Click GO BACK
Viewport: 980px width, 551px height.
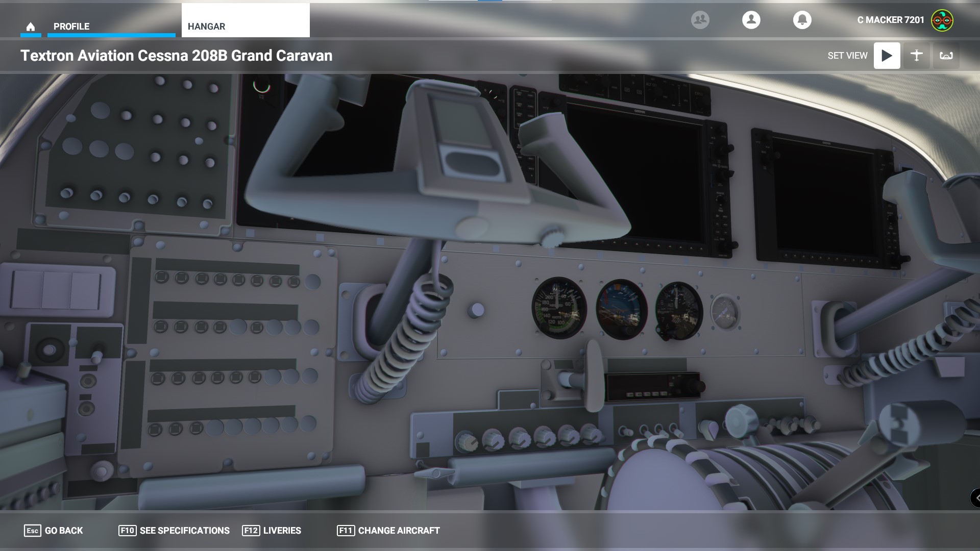[64, 531]
